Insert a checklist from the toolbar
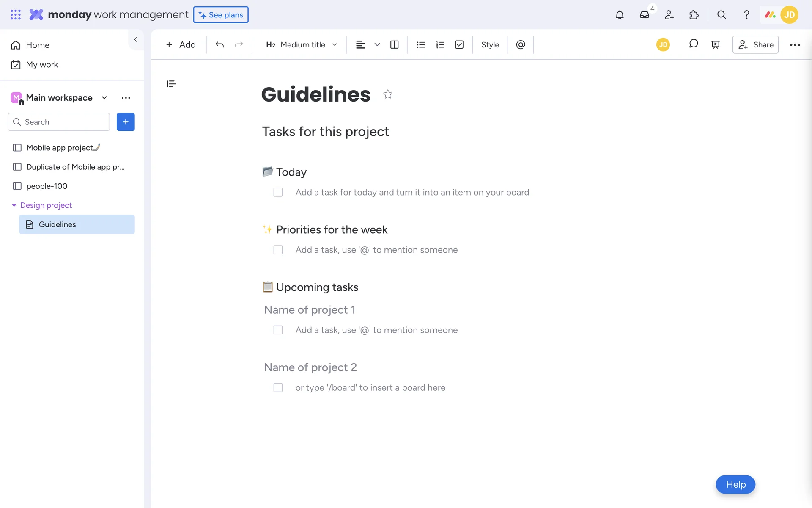812x508 pixels. click(459, 44)
